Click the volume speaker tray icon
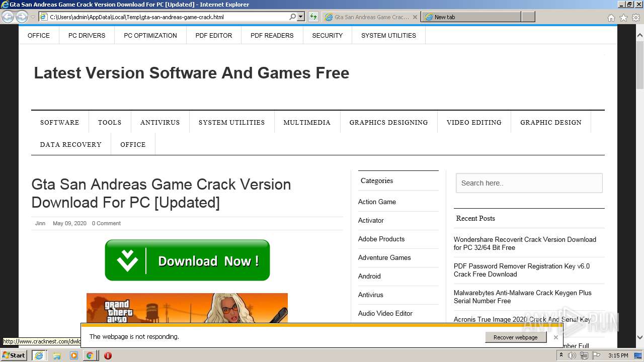The image size is (644, 362). 572,355
